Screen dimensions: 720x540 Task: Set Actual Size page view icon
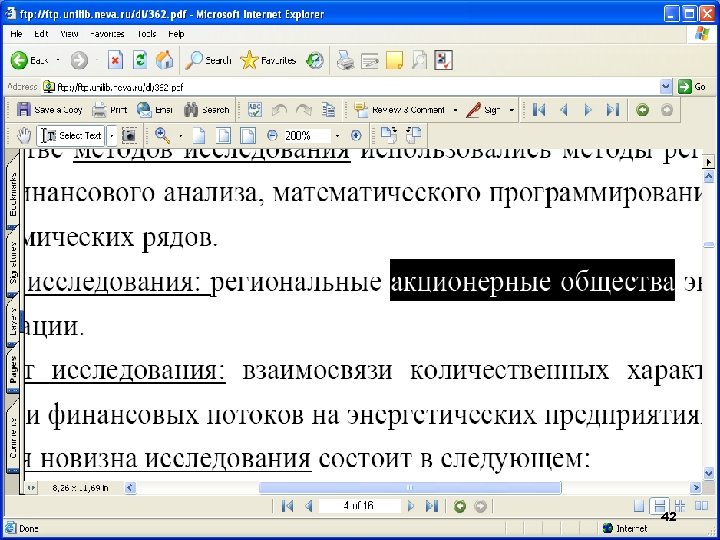pos(198,135)
